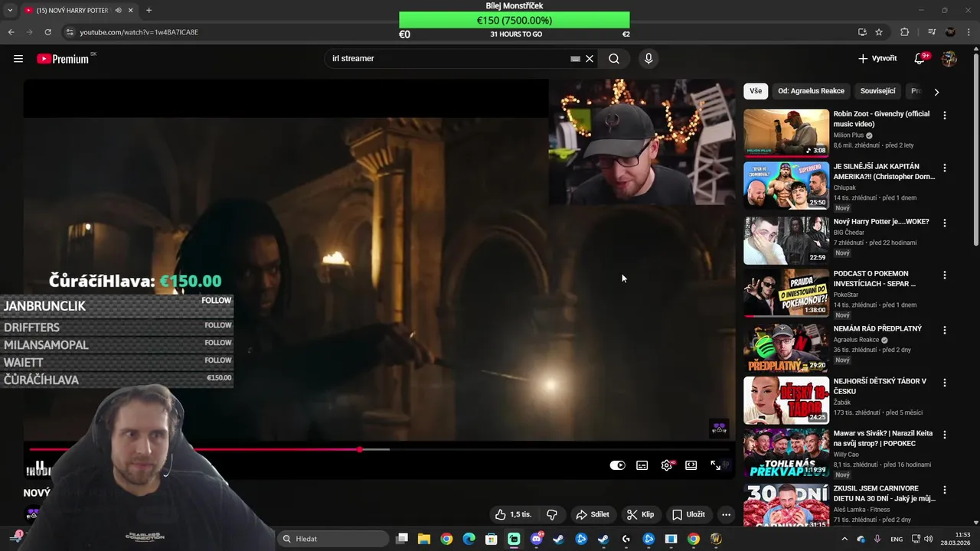This screenshot has height=551, width=980.
Task: Turn on subtitles in the video player
Action: 642,465
